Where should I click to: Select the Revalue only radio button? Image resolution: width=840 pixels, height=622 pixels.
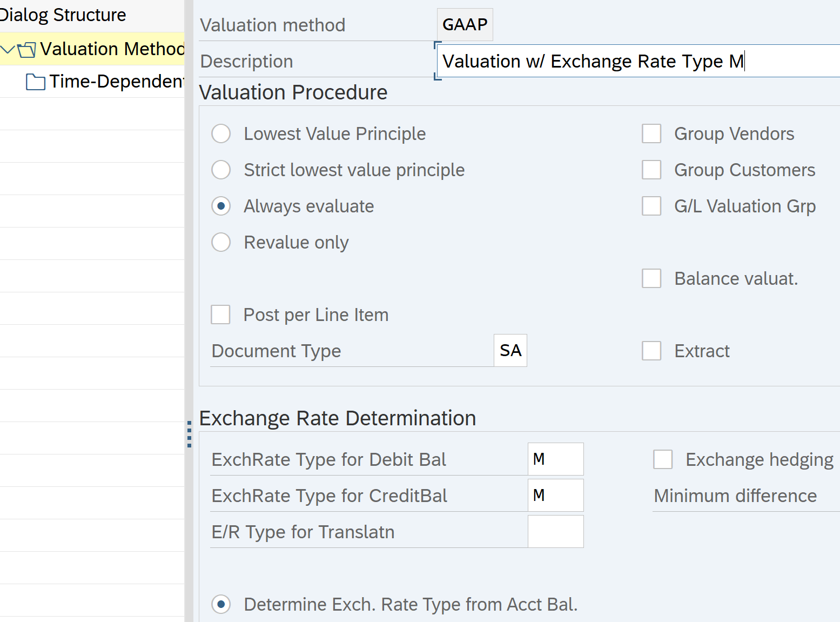point(221,242)
